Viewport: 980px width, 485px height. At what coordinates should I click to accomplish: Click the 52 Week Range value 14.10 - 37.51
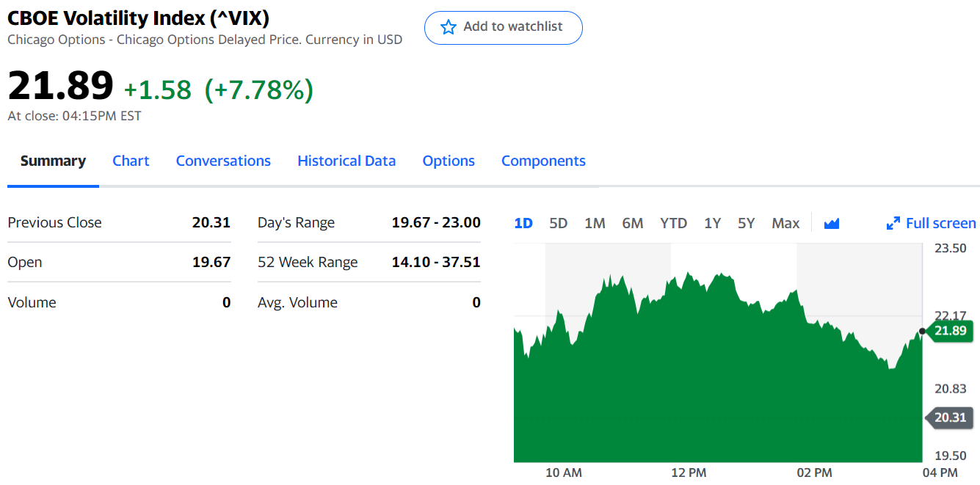pos(436,262)
